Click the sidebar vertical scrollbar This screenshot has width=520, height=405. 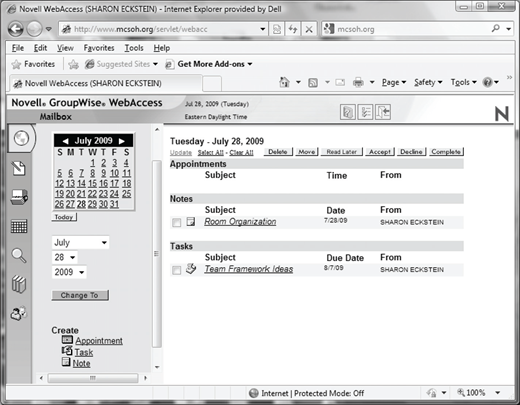[157, 253]
